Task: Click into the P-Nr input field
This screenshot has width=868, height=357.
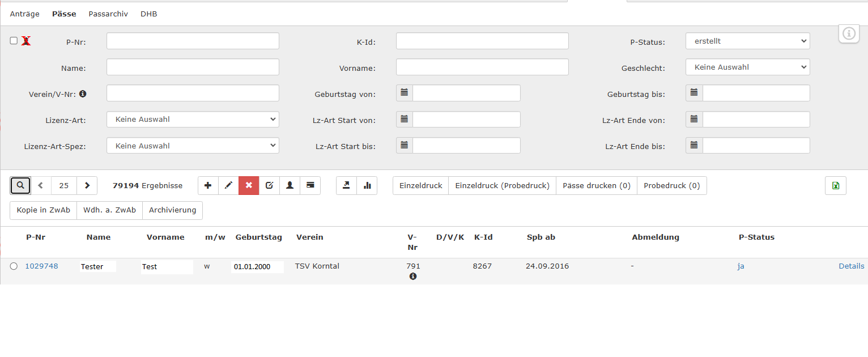Action: click(193, 41)
